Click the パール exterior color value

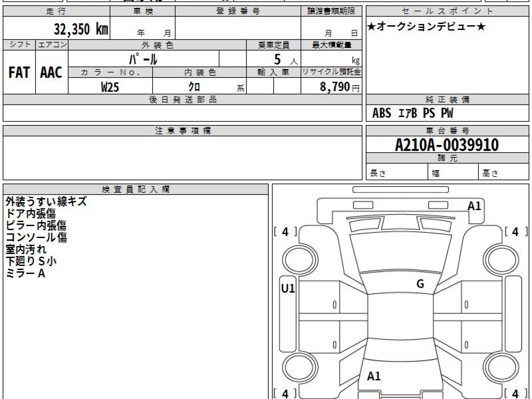coord(144,59)
